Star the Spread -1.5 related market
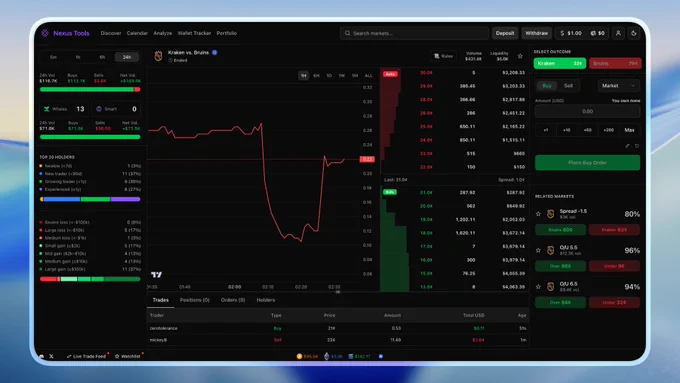This screenshot has width=680, height=383. click(x=538, y=214)
